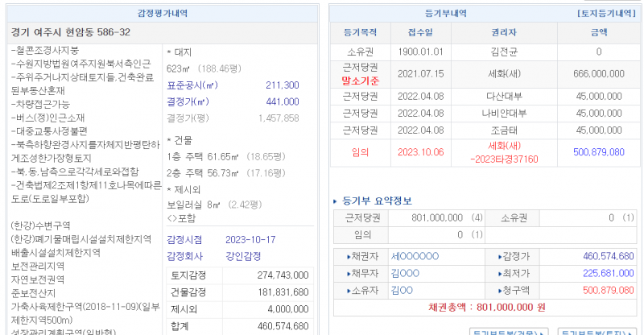The image size is (644, 335).
Task: Click the arrow icon beside 등기부 요약정보
Action: click(x=336, y=201)
